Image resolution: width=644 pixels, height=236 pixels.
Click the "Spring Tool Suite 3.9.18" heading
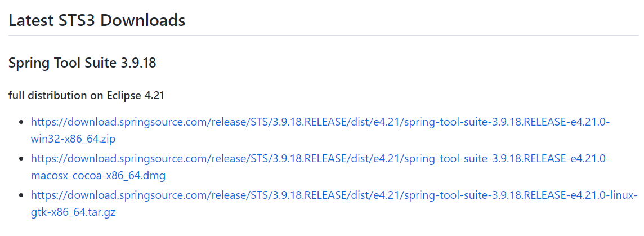pos(82,63)
